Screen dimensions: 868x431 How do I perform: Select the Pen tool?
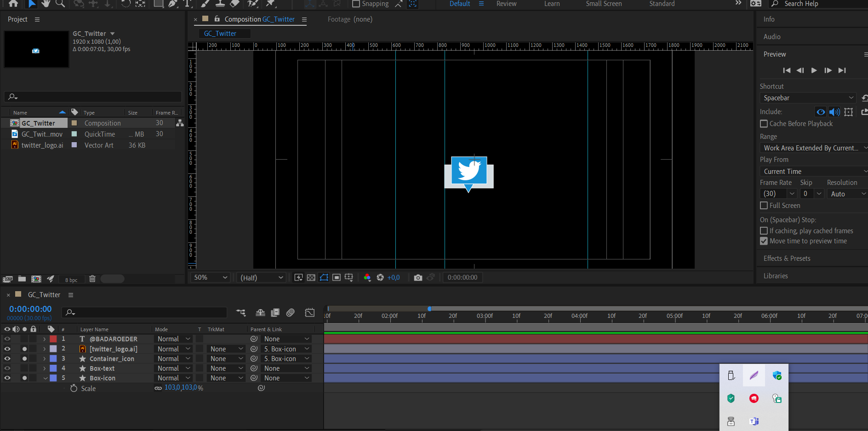(173, 4)
